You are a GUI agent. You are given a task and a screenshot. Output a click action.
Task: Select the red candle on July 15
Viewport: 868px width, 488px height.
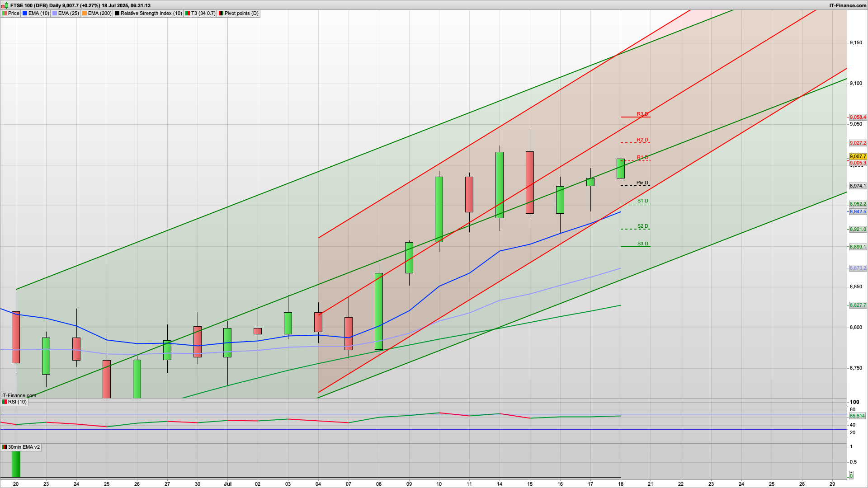pos(530,183)
